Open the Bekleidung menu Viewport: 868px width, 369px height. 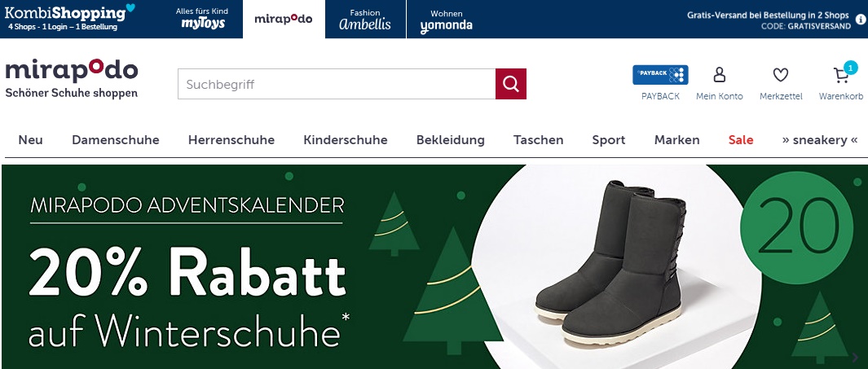click(x=451, y=140)
